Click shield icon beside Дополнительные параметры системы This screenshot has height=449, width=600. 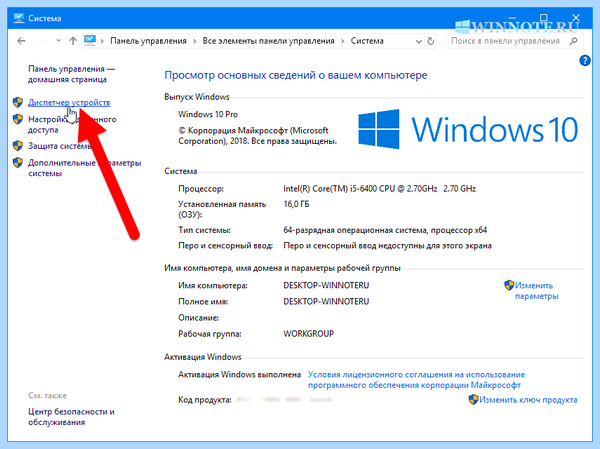click(18, 163)
